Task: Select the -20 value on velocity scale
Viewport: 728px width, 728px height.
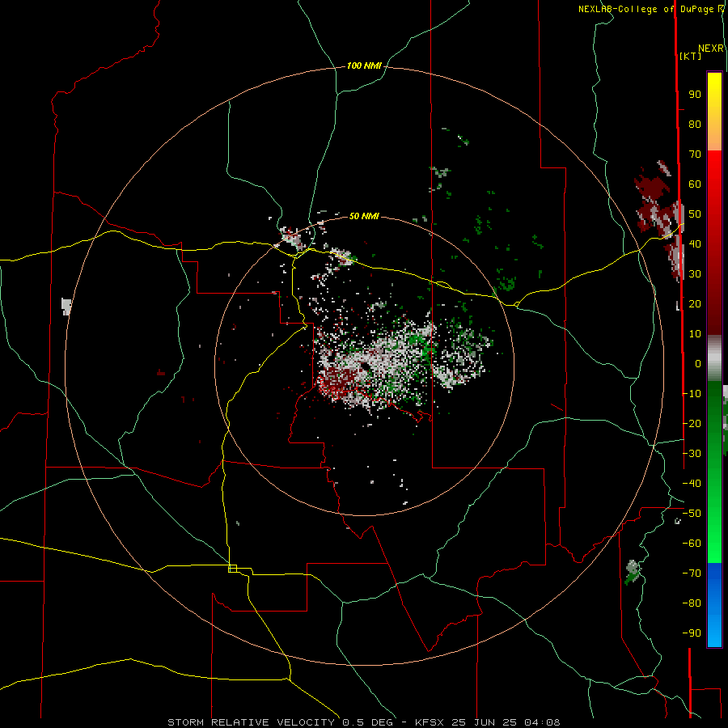Action: [692, 424]
